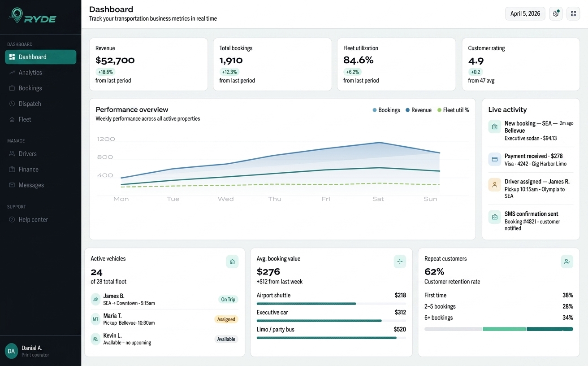
Task: Open the April 5, 2026 date selector
Action: pos(525,13)
